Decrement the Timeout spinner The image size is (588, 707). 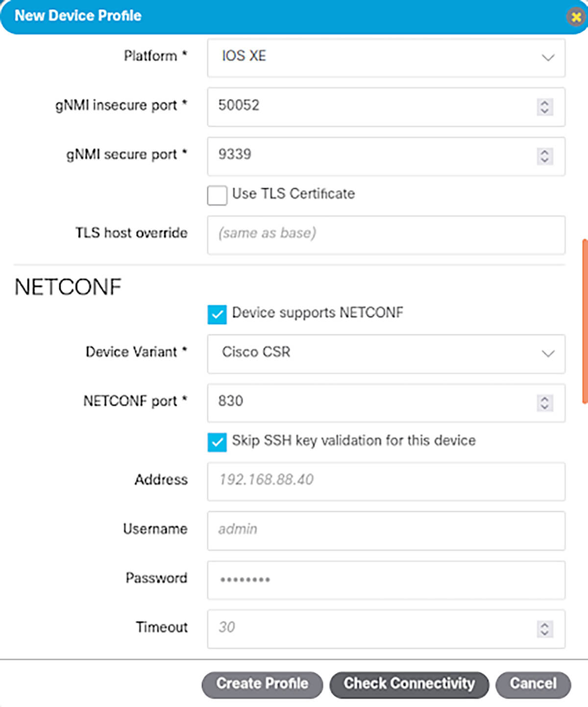pos(544,632)
